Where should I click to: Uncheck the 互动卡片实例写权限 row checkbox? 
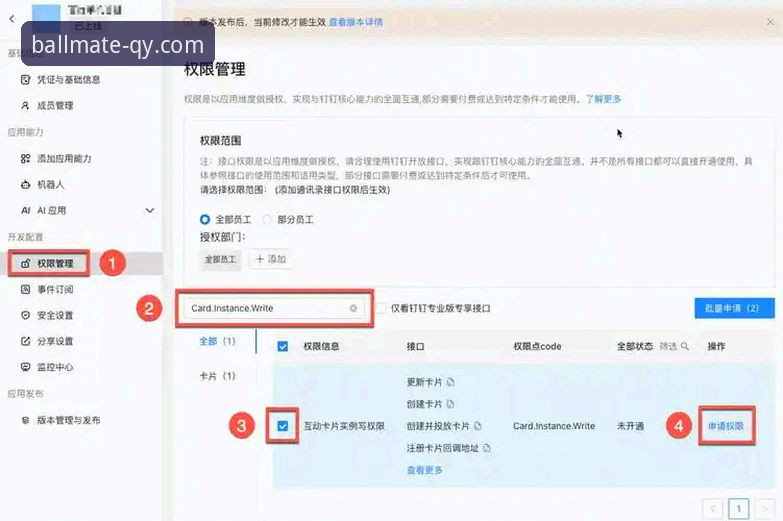point(283,426)
